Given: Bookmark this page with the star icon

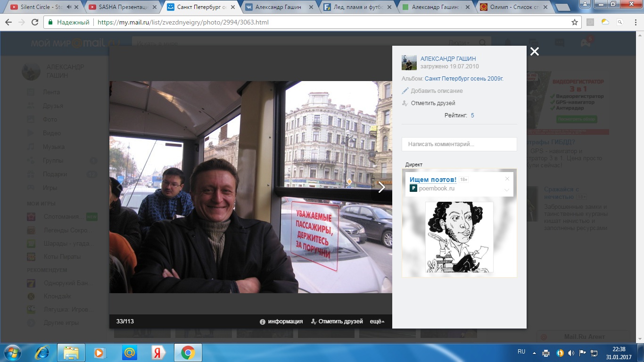Looking at the screenshot, I should click(574, 22).
